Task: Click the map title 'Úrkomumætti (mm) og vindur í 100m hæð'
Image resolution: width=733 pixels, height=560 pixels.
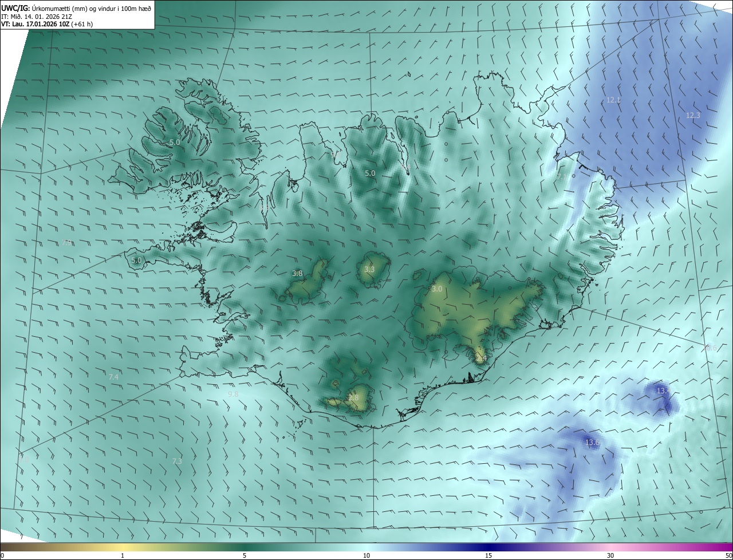Action: (92, 8)
